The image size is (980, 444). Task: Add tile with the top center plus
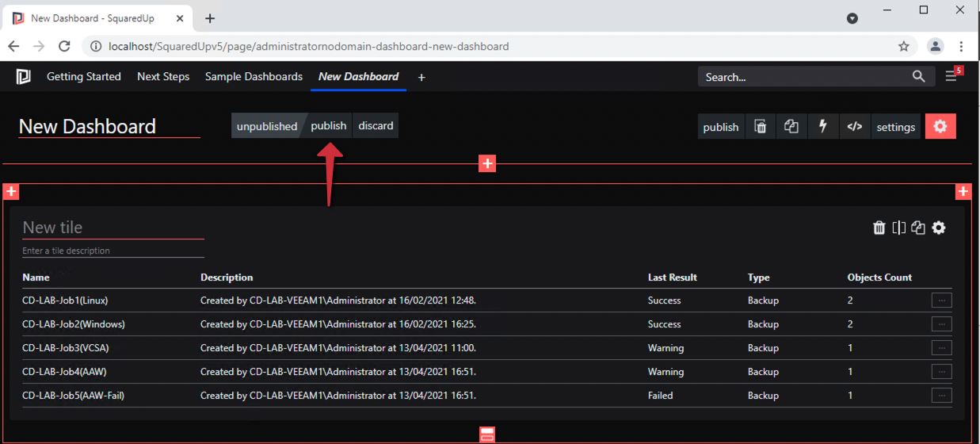point(487,163)
